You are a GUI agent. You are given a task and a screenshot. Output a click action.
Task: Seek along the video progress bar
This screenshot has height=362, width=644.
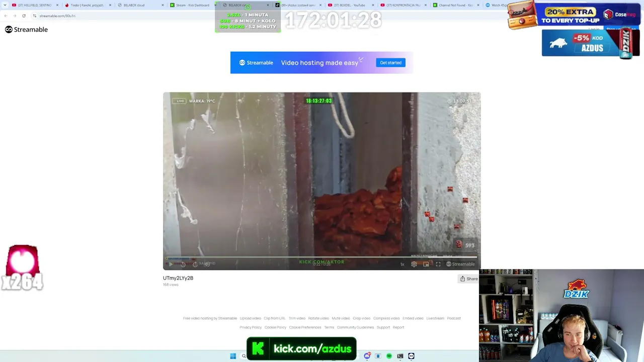pyautogui.click(x=322, y=257)
